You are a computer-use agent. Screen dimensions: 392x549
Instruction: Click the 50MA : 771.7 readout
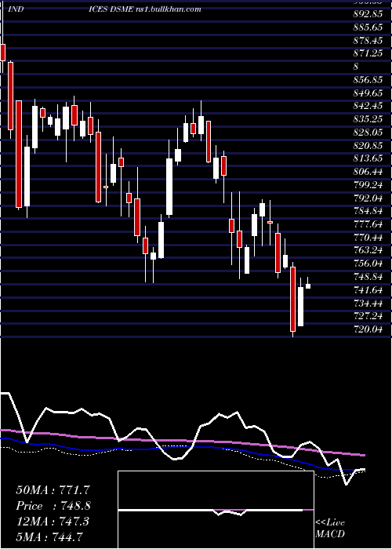coord(53,490)
